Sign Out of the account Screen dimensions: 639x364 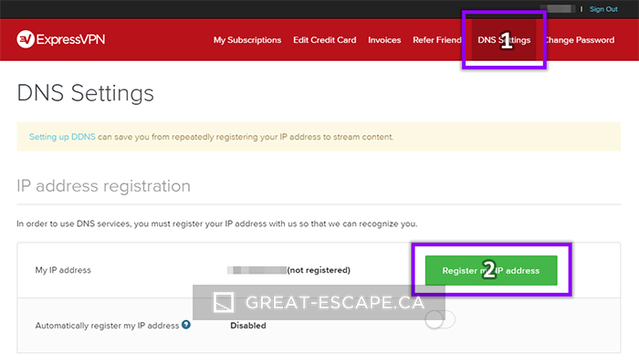coord(603,9)
